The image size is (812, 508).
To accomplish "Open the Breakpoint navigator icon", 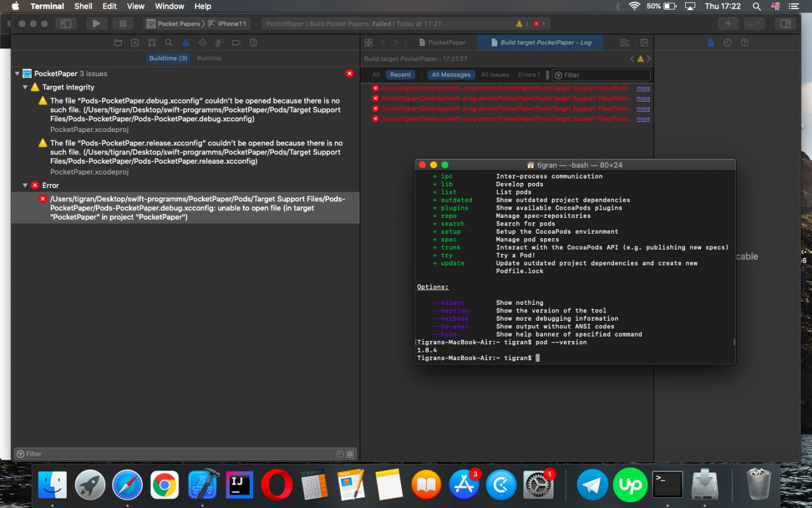I will [236, 43].
